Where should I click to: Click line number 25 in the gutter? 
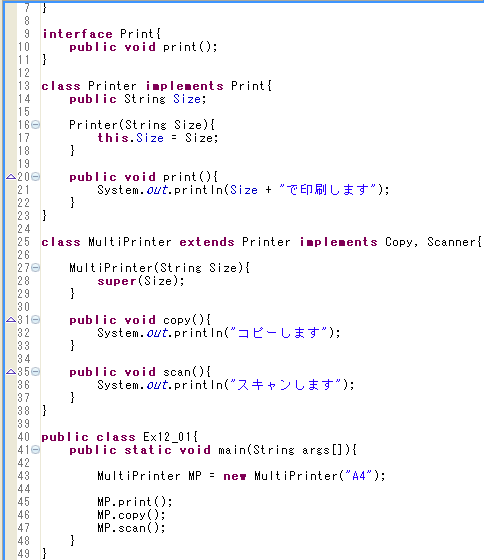[x=24, y=242]
